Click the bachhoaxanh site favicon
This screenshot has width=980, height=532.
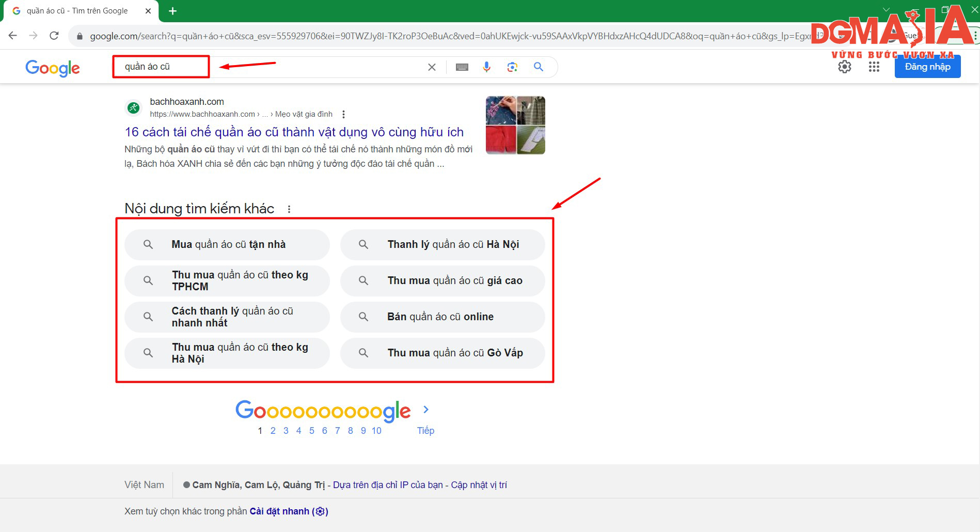[134, 107]
